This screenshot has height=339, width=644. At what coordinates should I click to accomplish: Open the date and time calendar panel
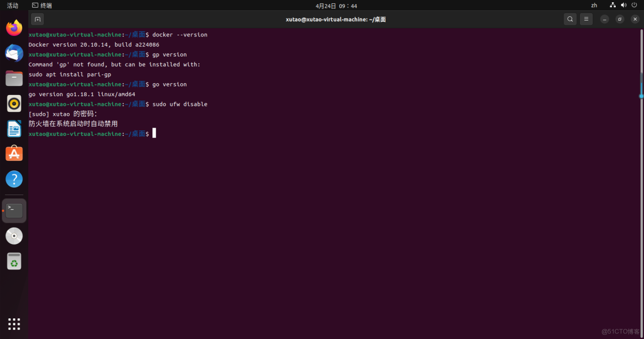pos(336,6)
